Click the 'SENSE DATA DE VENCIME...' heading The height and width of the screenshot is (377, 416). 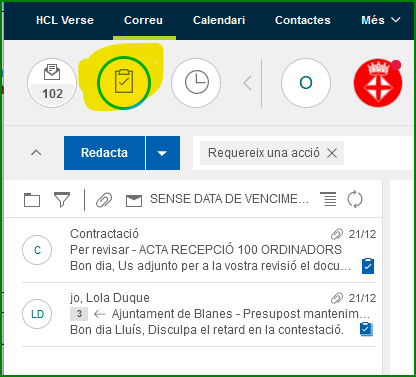[x=229, y=199]
